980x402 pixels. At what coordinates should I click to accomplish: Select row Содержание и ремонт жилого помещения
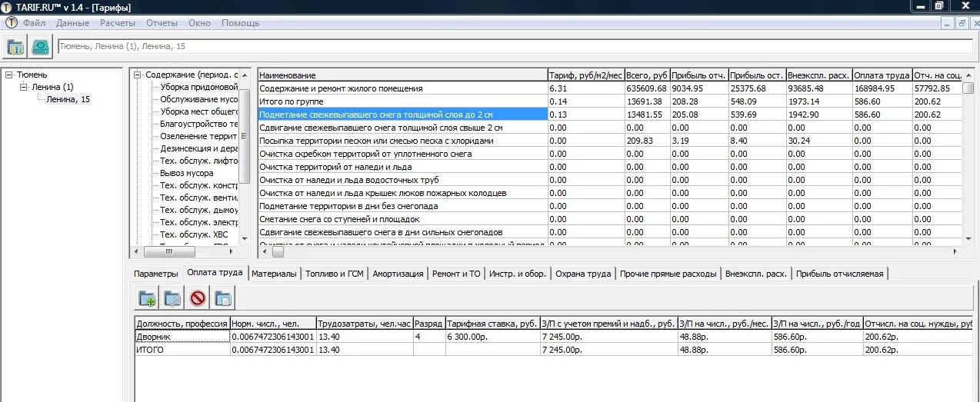click(608, 88)
